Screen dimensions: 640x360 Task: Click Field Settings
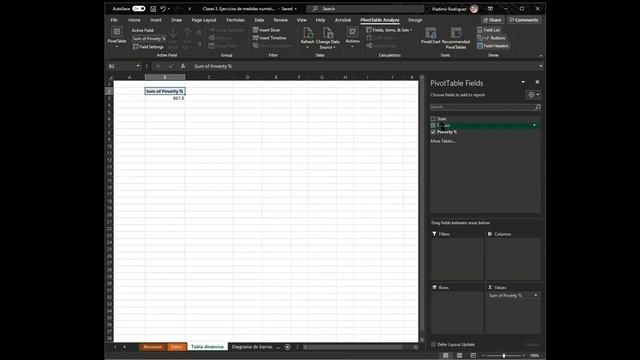pos(148,47)
